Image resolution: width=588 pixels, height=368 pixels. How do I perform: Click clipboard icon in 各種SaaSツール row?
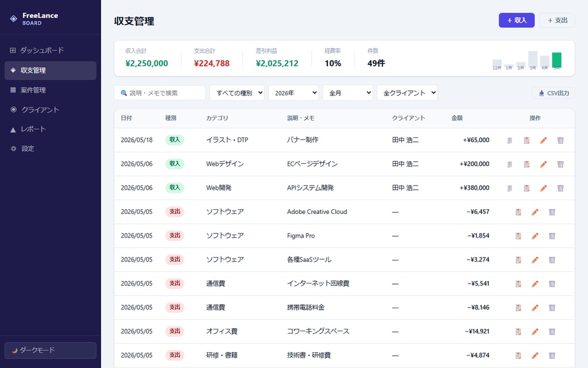coord(519,260)
